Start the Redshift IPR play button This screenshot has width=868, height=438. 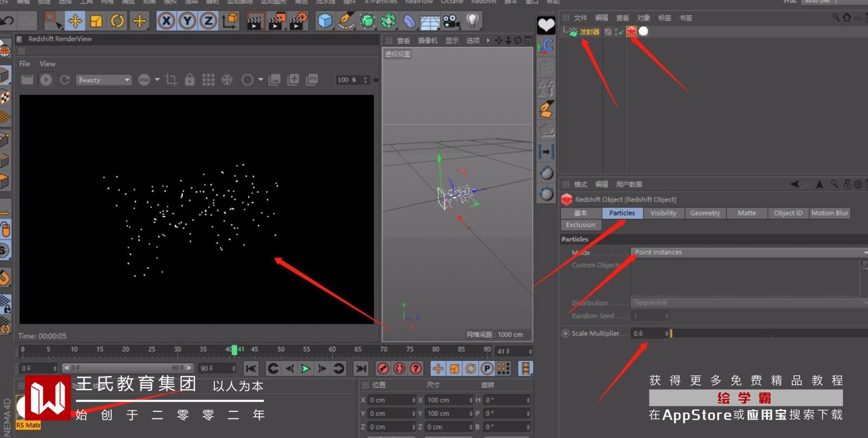(x=46, y=80)
